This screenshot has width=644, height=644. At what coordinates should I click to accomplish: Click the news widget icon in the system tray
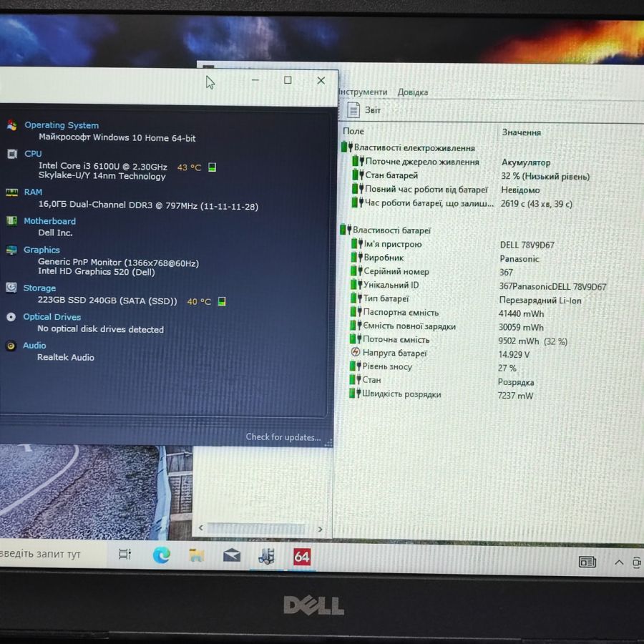(587, 562)
